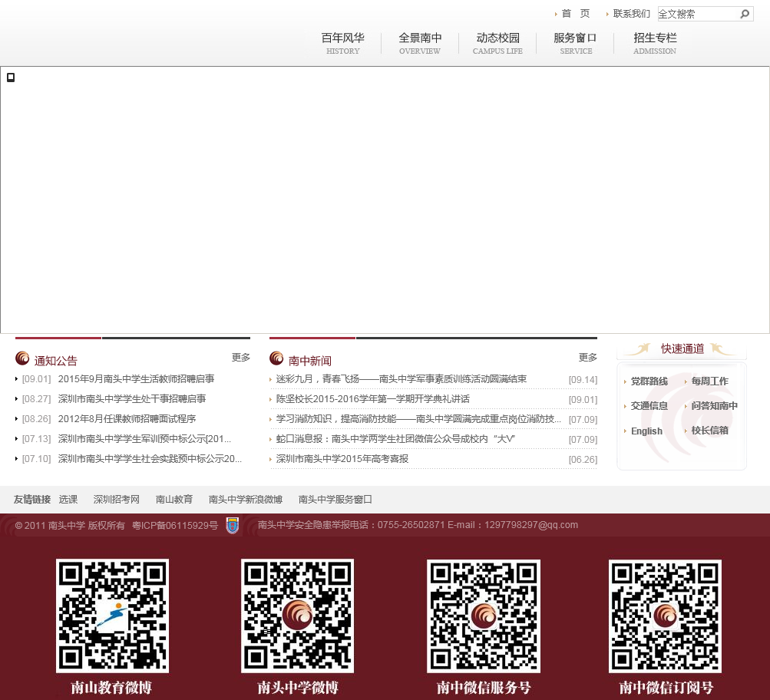Open the 南山教育微博 QR code

tap(112, 616)
